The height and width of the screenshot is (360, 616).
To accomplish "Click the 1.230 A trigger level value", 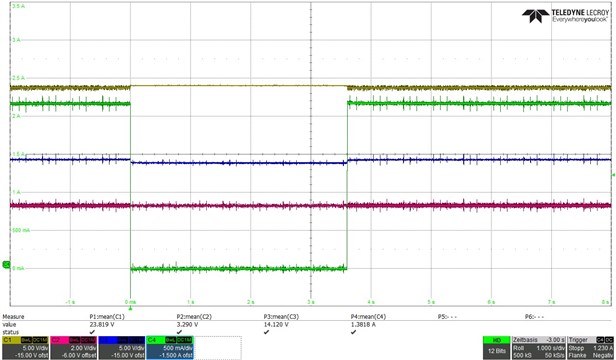I will [603, 348].
